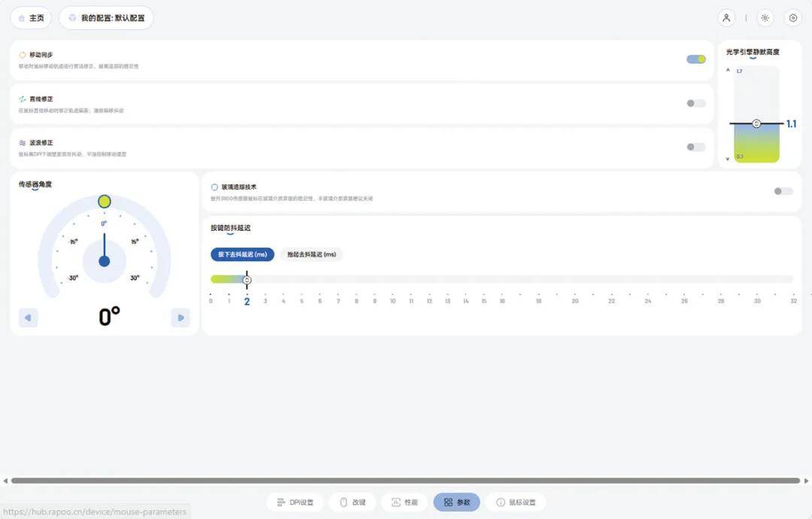Open 我的配置: 默认配置 profile selector
This screenshot has width=812, height=519.
click(106, 18)
